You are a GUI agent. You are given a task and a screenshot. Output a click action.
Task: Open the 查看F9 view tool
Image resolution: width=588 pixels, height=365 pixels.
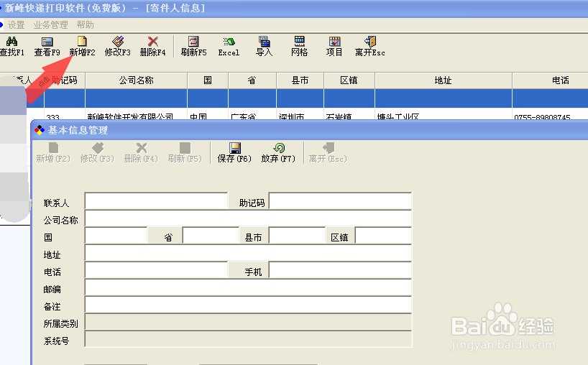coord(47,46)
